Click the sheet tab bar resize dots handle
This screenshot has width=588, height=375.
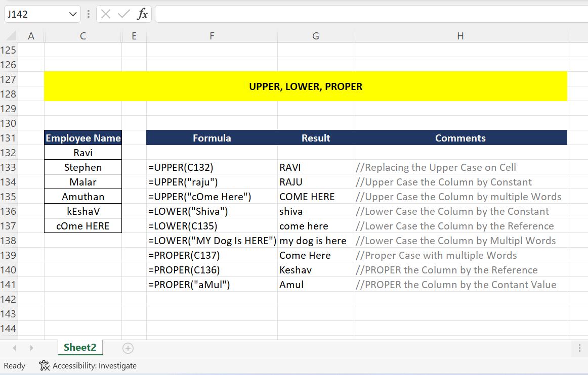[x=579, y=348]
